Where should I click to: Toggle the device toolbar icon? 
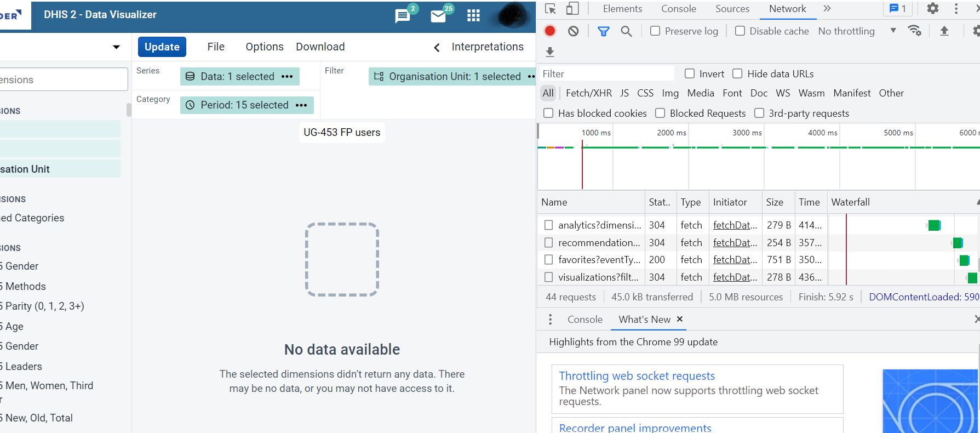click(572, 9)
